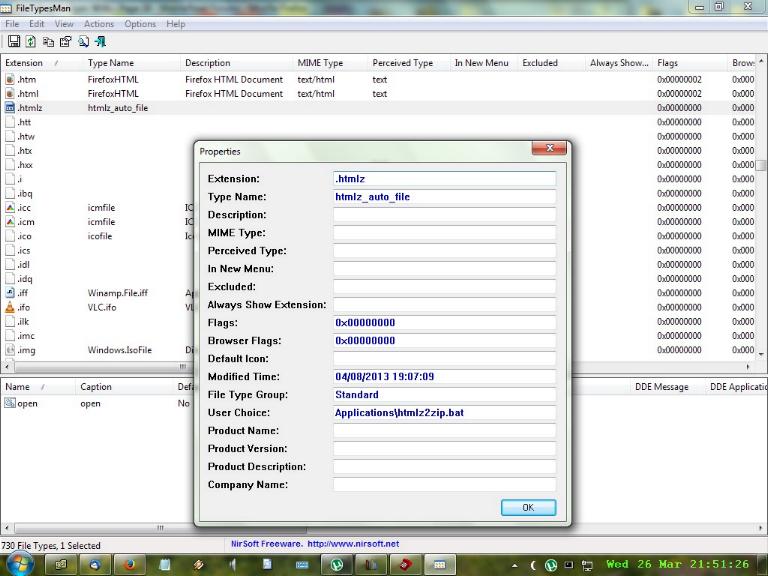Sort by the Perceived Type column header
The width and height of the screenshot is (768, 576).
click(x=408, y=63)
